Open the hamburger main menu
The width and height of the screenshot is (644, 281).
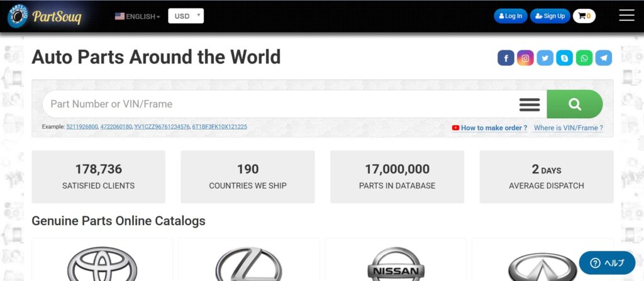tap(626, 16)
